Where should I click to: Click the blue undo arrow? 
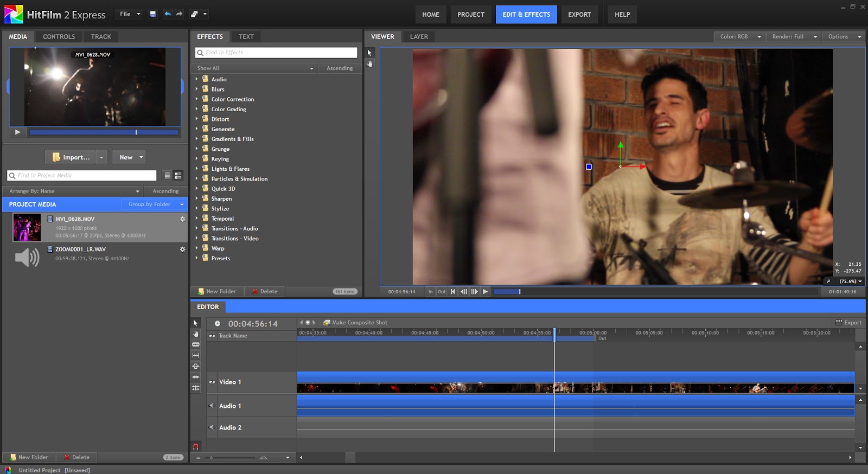[168, 14]
